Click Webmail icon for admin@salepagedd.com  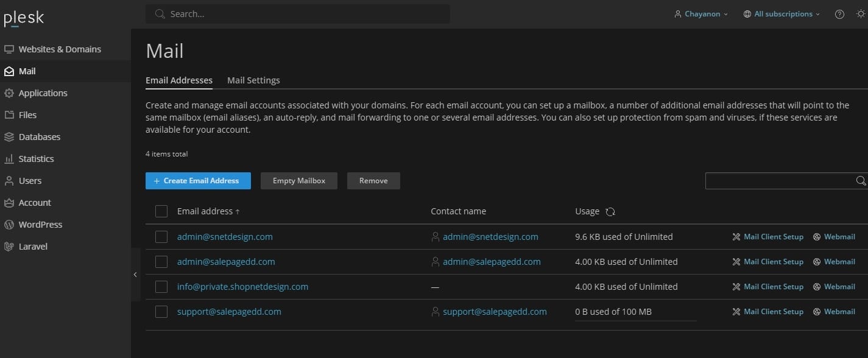tap(817, 262)
